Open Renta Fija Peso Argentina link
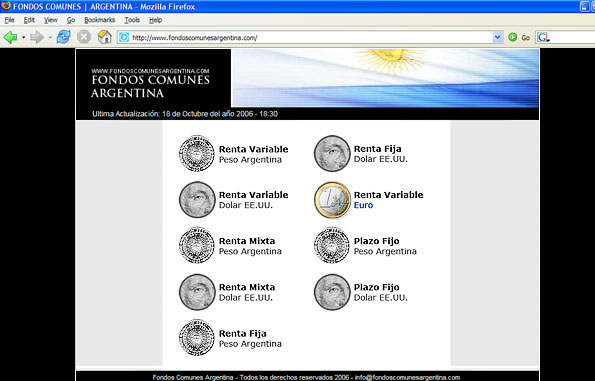This screenshot has height=381, width=595. click(x=250, y=338)
